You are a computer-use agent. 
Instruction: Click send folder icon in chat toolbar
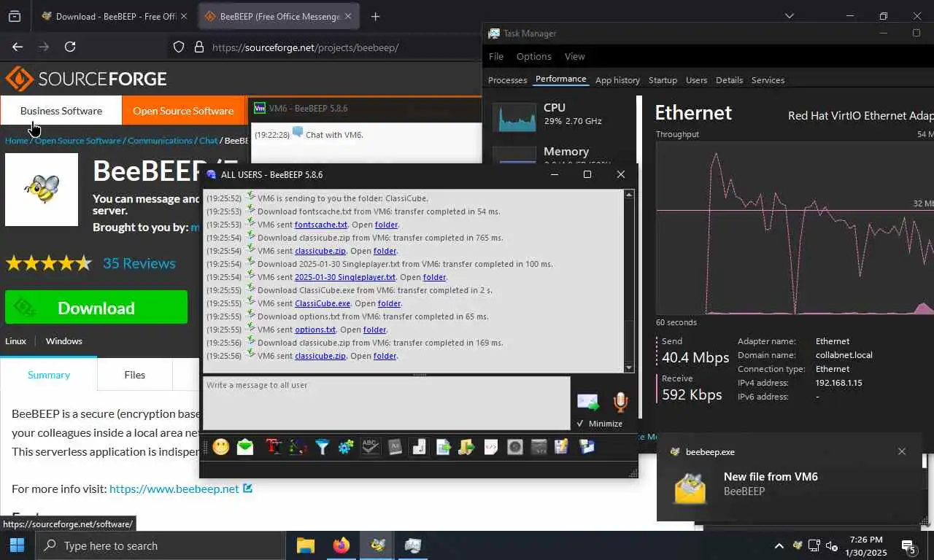[467, 447]
